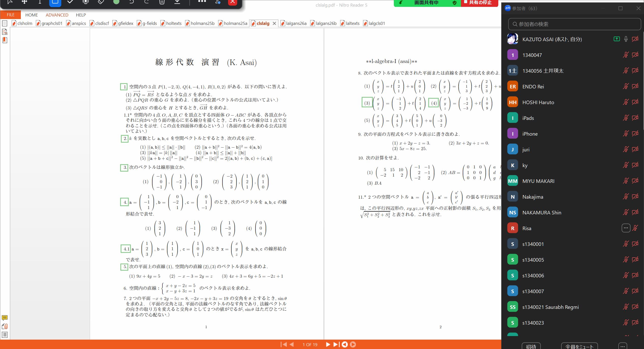Toggle video icon for NAKAMURA Shin
Viewport: 644px width, 349px height.
[x=635, y=212]
